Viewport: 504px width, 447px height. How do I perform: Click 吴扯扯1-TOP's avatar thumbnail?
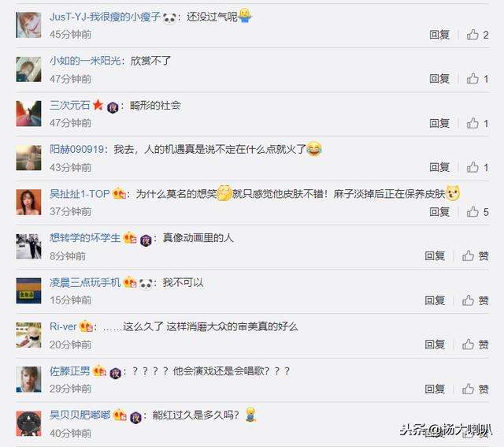point(28,202)
